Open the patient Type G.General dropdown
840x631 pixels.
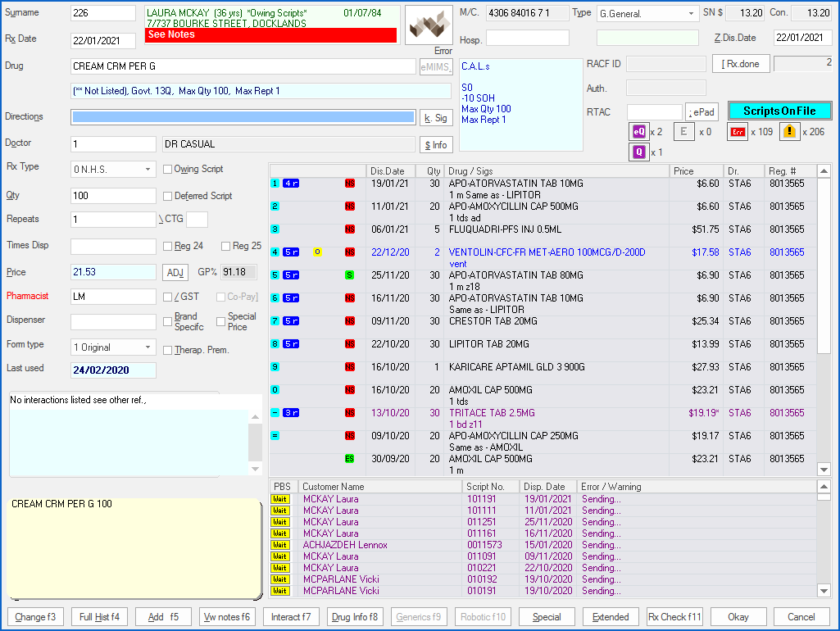(x=692, y=14)
